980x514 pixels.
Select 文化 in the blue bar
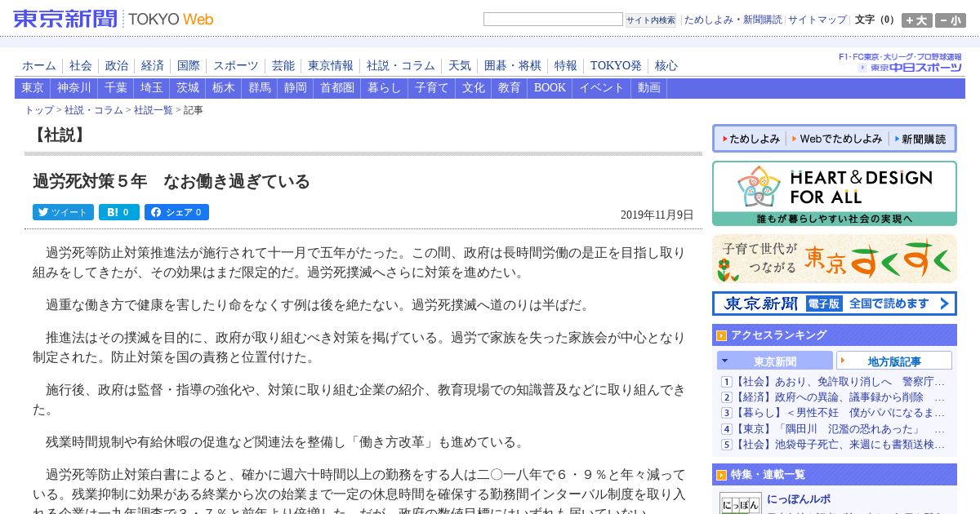474,88
